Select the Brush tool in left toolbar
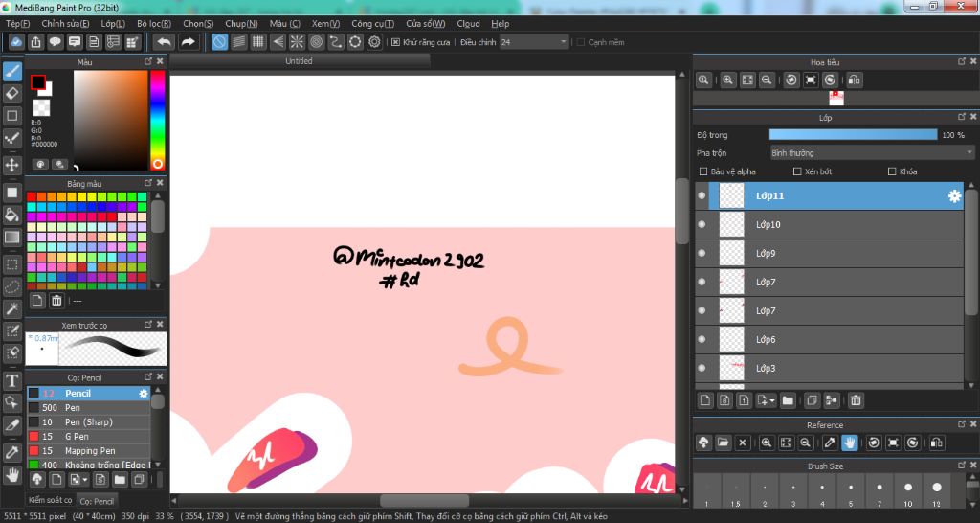This screenshot has height=523, width=980. click(11, 71)
